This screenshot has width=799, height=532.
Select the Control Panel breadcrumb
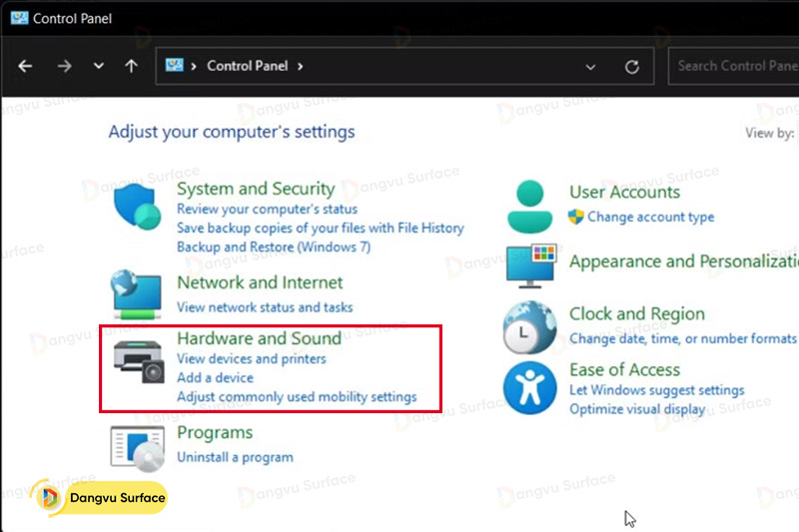[247, 66]
